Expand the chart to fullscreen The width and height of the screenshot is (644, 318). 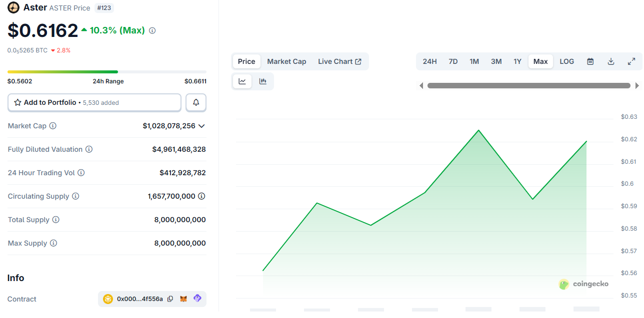[631, 61]
